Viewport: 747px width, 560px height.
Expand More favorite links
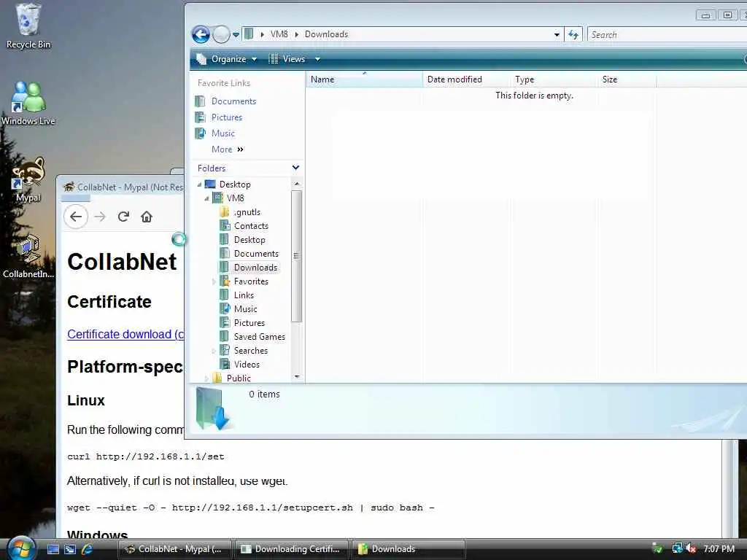click(x=228, y=149)
